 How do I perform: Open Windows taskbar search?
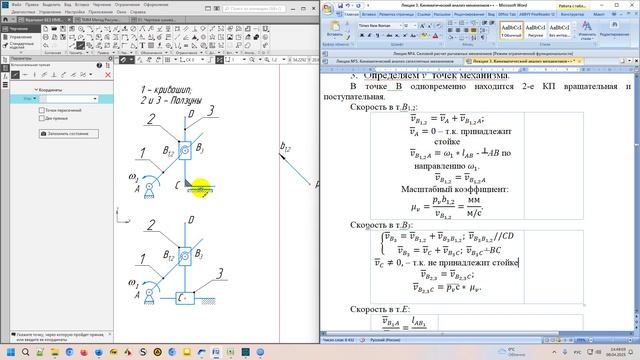tap(25, 351)
